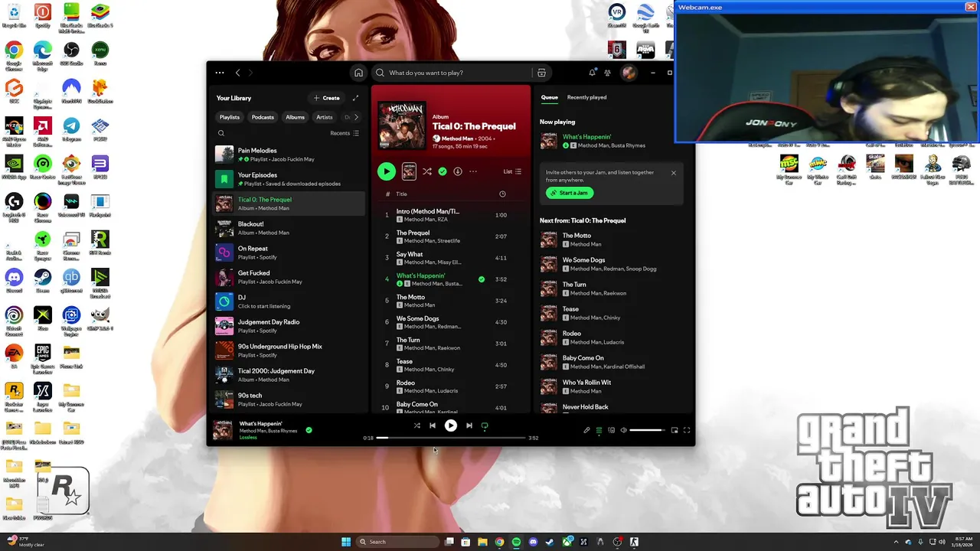Screen dimensions: 980x551
Task: Open Spotify three-dots main menu
Action: 220,73
